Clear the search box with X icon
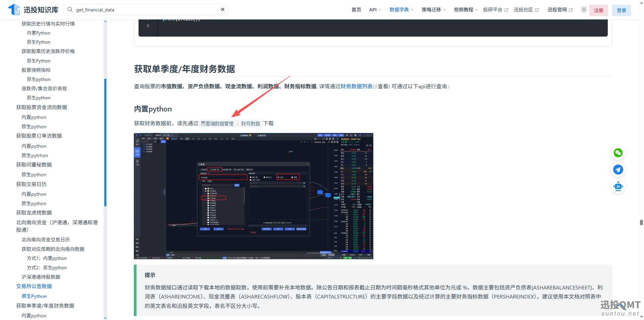Screen dimensions: 644x320 pos(222,10)
